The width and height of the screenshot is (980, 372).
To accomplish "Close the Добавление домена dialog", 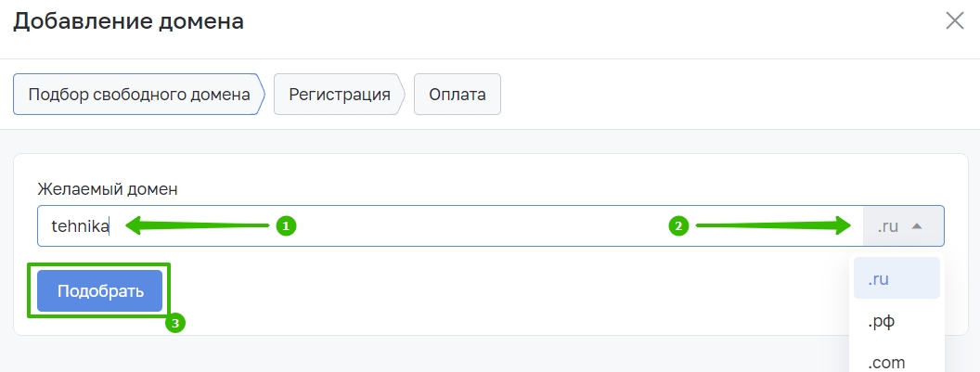I will (954, 20).
